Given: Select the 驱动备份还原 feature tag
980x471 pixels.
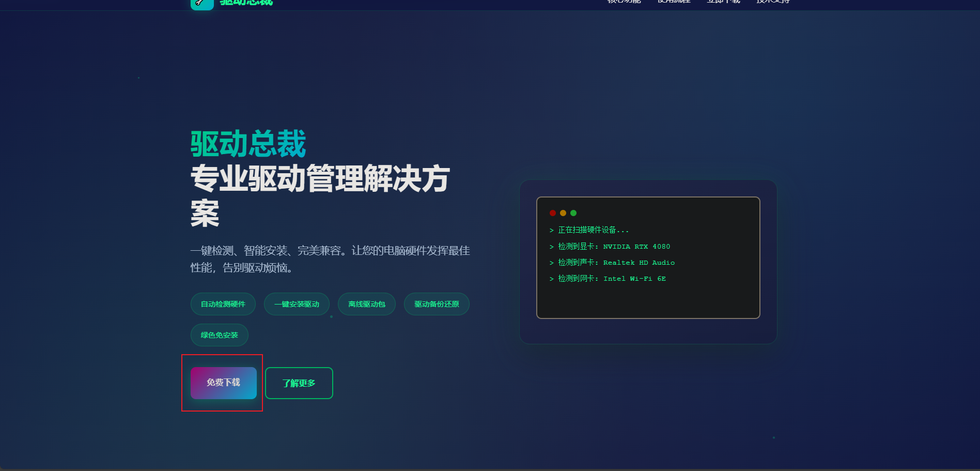Looking at the screenshot, I should click(x=436, y=304).
